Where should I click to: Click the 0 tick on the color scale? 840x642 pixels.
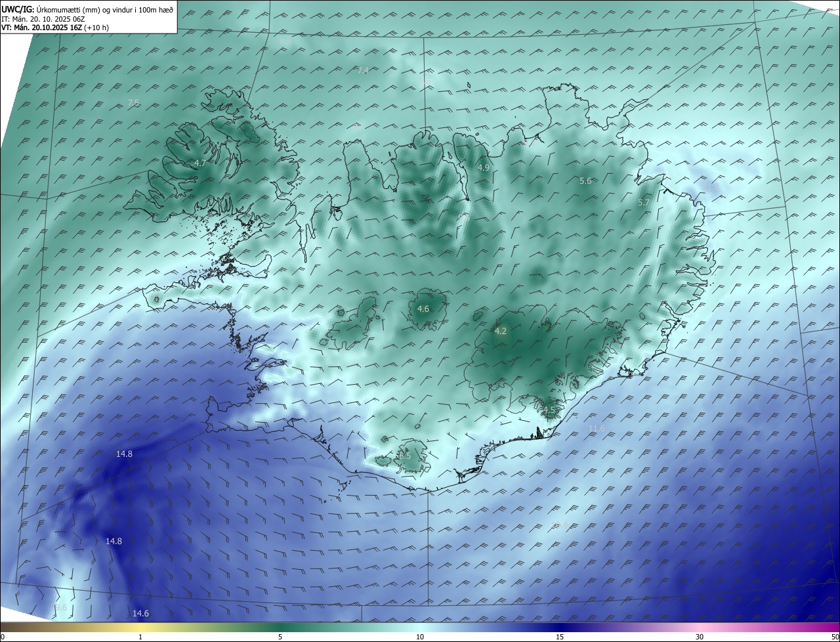[3, 637]
